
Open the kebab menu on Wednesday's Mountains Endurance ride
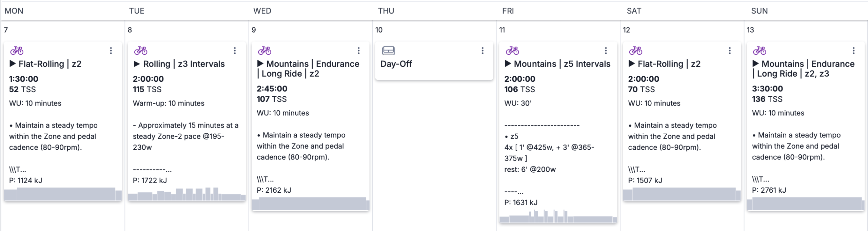coord(359,51)
